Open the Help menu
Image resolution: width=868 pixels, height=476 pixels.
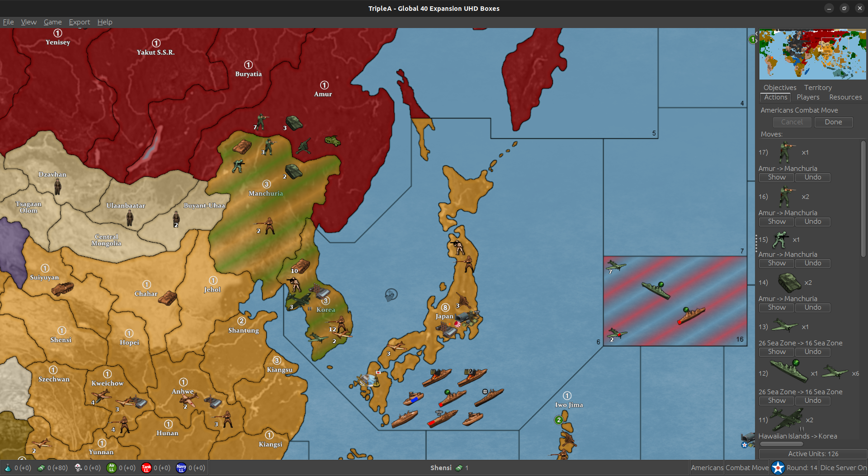tap(104, 22)
